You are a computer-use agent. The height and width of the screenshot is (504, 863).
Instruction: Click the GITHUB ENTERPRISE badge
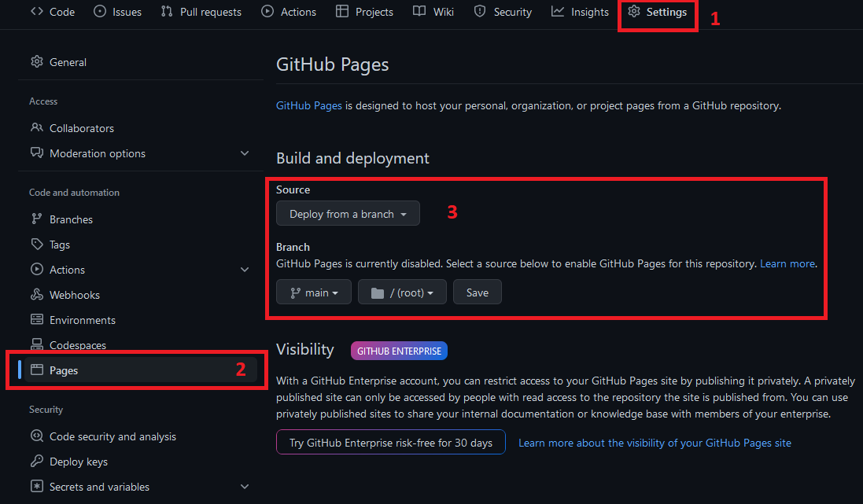point(399,351)
